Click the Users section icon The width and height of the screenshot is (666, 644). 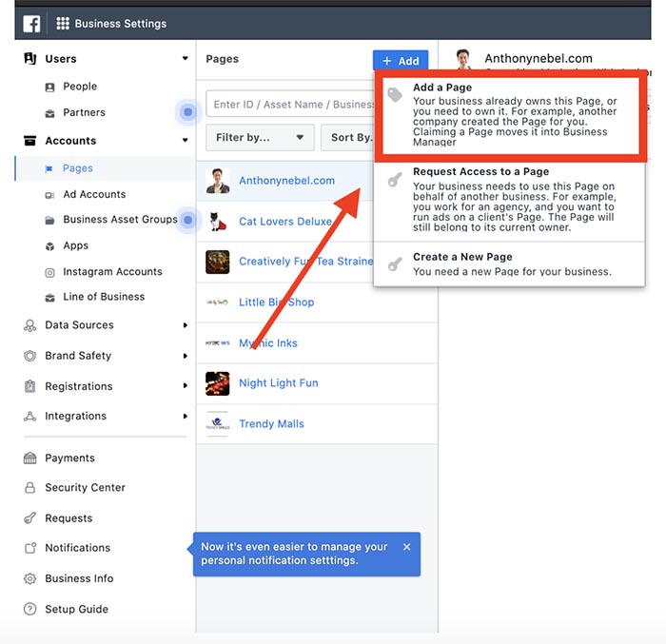click(x=30, y=58)
